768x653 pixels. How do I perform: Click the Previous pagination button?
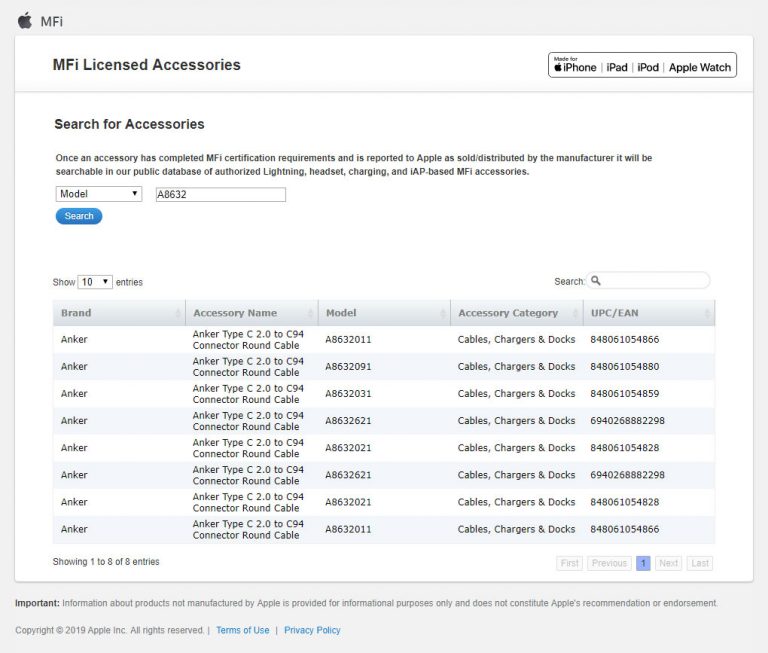point(609,563)
